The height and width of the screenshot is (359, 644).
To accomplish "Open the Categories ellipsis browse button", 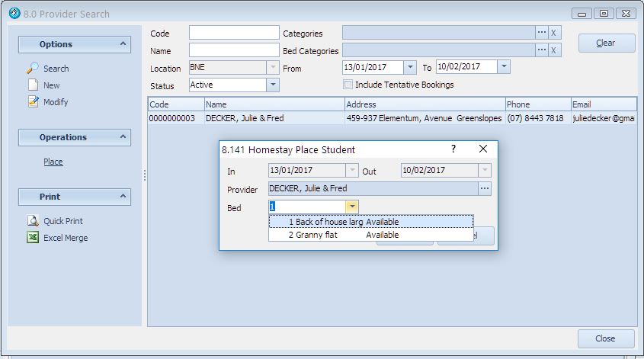I will [x=542, y=33].
